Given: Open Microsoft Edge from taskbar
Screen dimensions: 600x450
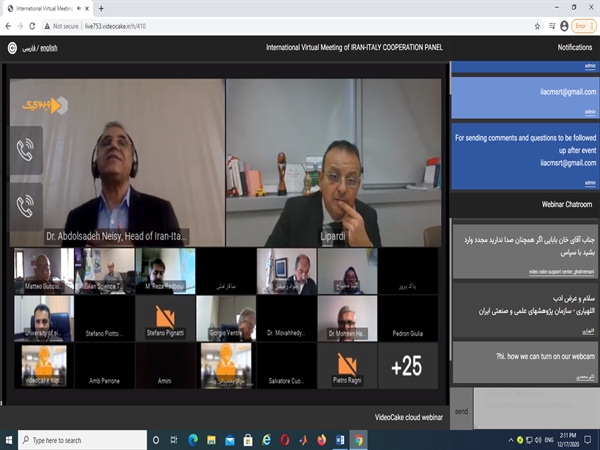Looking at the screenshot, I should pyautogui.click(x=193, y=440).
